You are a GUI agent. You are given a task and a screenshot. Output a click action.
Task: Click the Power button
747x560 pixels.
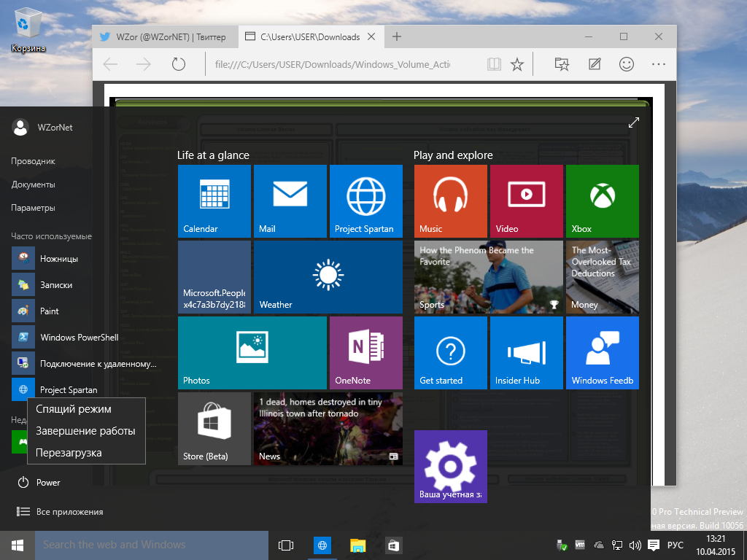39,483
